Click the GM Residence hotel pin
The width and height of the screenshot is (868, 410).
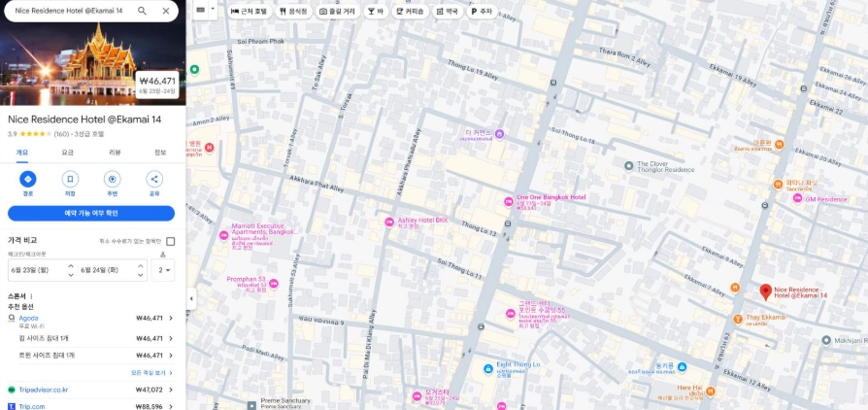(797, 198)
